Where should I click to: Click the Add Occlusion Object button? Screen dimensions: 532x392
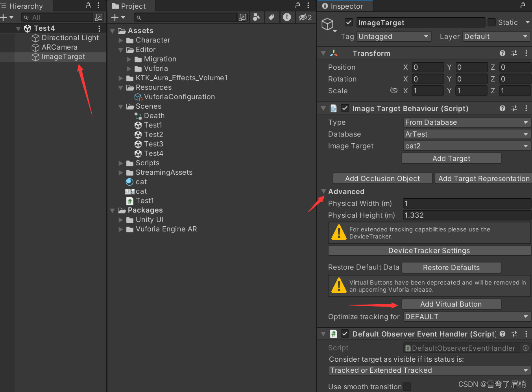pyautogui.click(x=382, y=178)
